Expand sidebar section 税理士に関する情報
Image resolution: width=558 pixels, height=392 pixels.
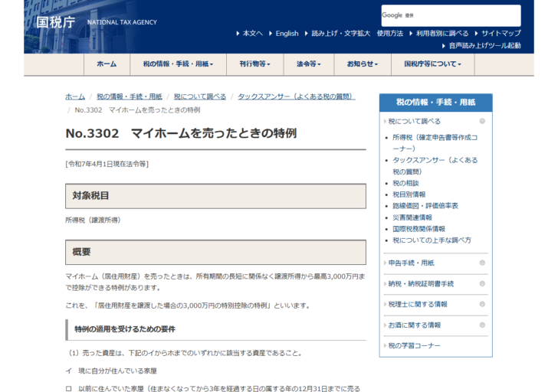point(418,304)
